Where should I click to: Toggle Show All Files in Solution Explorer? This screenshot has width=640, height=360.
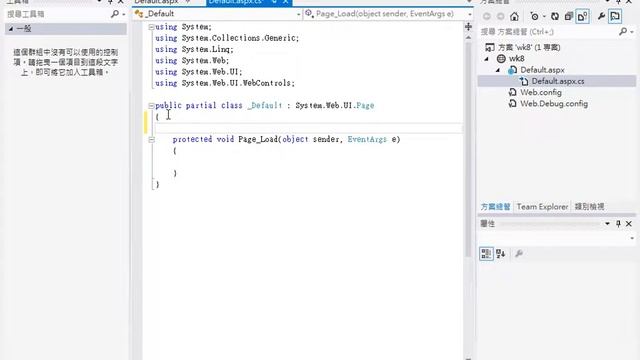[x=582, y=16]
